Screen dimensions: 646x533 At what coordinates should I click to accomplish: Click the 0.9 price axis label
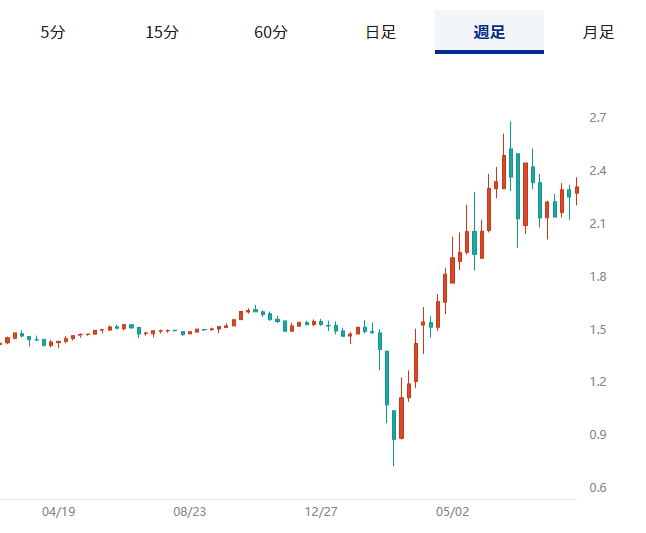click(597, 435)
